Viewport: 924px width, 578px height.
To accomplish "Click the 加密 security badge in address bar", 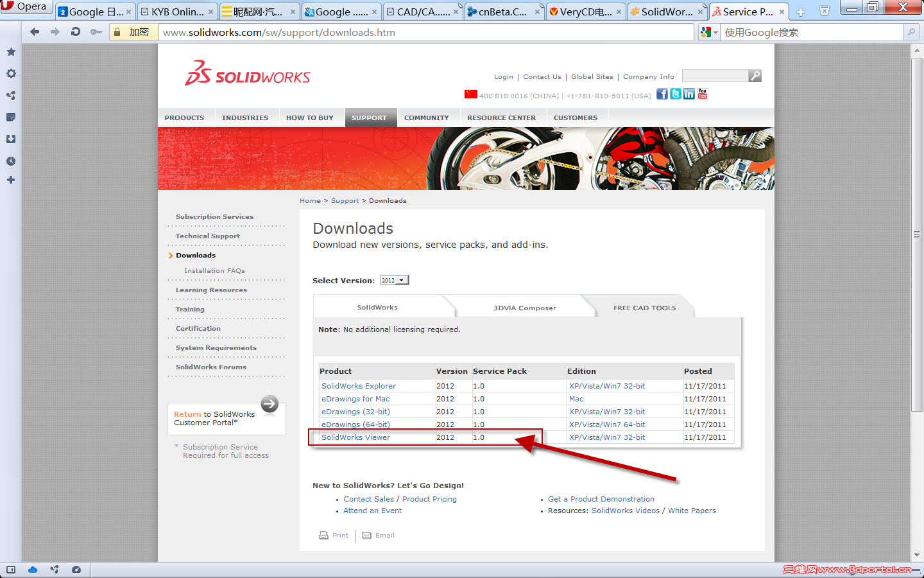I will (x=133, y=32).
